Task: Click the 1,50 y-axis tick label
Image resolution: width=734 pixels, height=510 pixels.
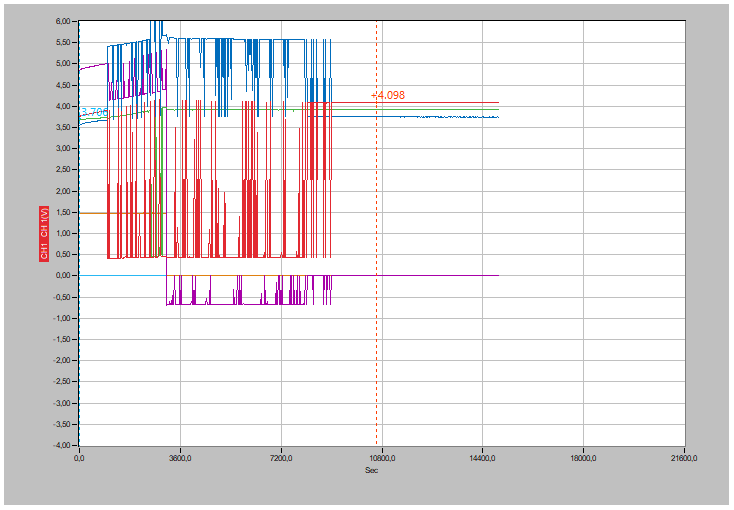Action: click(63, 212)
